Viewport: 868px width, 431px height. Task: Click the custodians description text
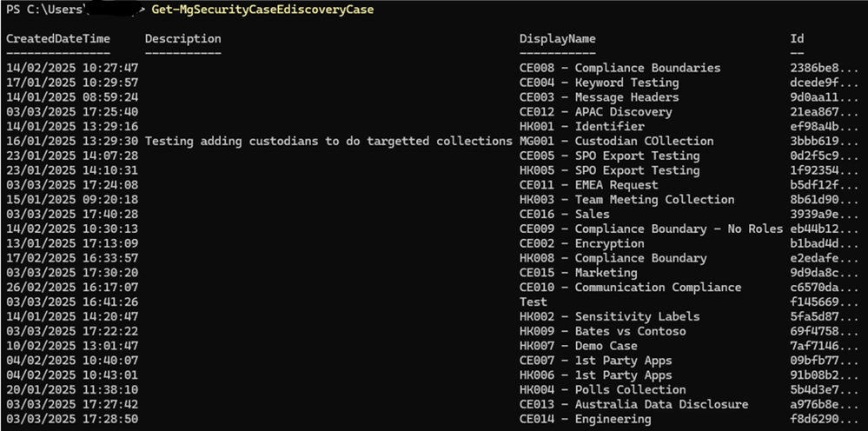pyautogui.click(x=328, y=141)
